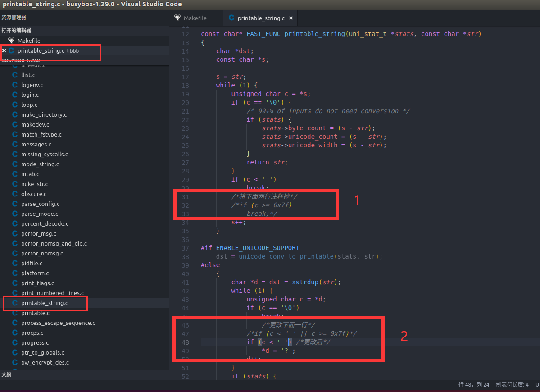Click the 资源管理器 explorer title
Image resolution: width=540 pixels, height=392 pixels.
click(14, 18)
